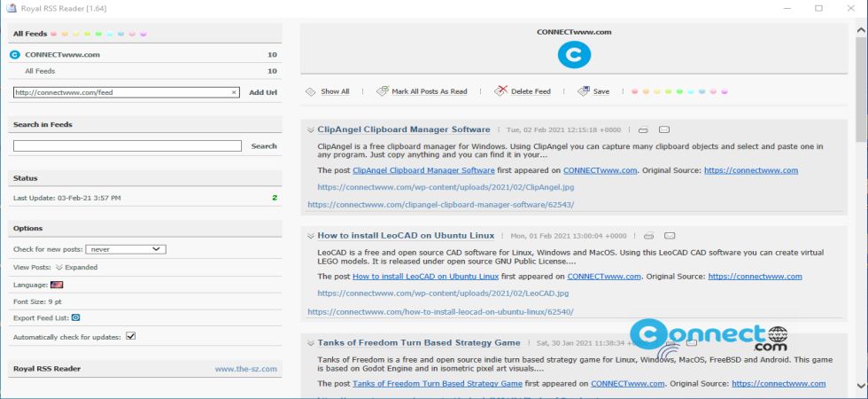Click the Mark All Posts As Read icon
The image size is (868, 399).
[382, 90]
